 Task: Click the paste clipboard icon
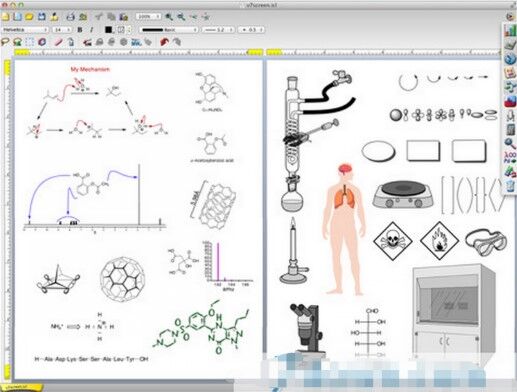coord(124,16)
